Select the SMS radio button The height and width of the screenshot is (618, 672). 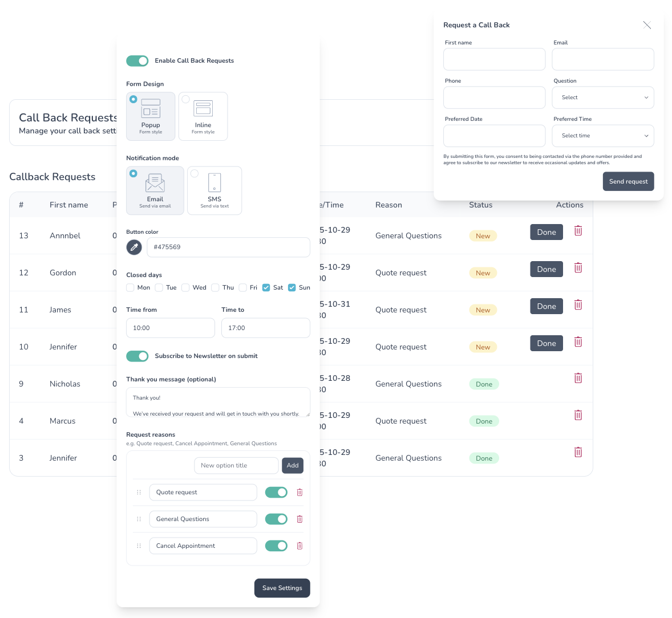195,173
